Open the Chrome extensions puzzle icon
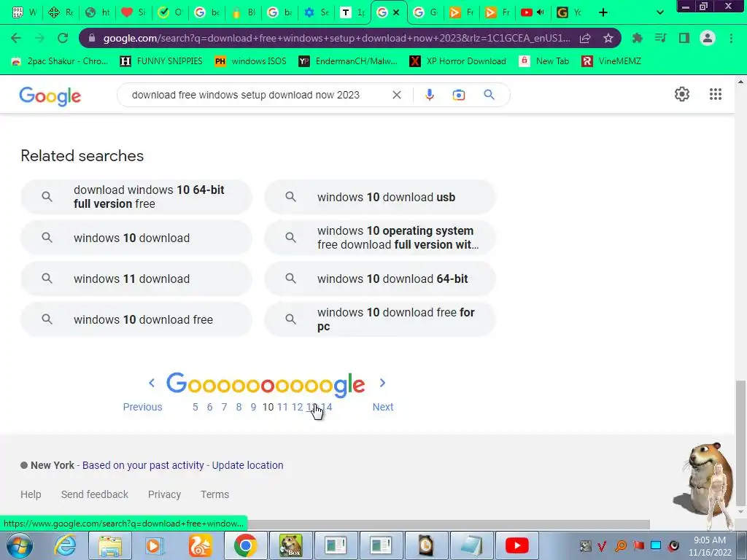The width and height of the screenshot is (747, 560). pos(637,38)
